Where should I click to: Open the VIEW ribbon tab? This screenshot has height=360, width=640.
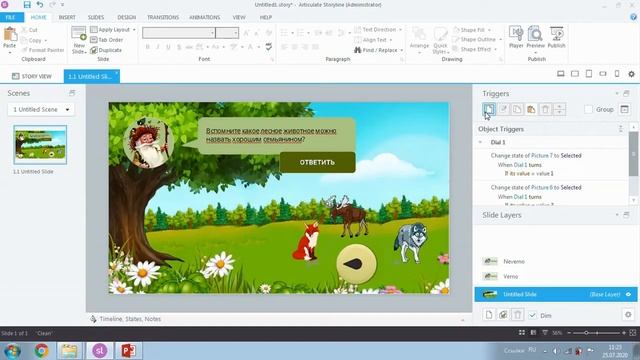pos(239,17)
